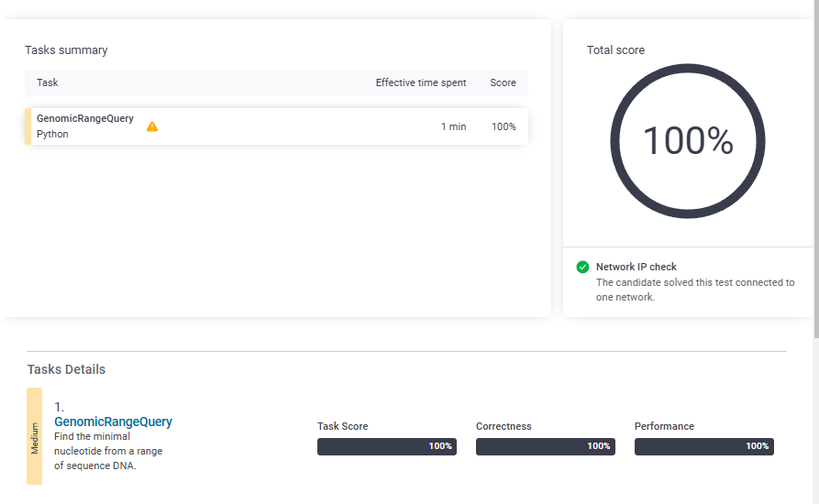Click the Correctness progress bar

[x=546, y=446]
